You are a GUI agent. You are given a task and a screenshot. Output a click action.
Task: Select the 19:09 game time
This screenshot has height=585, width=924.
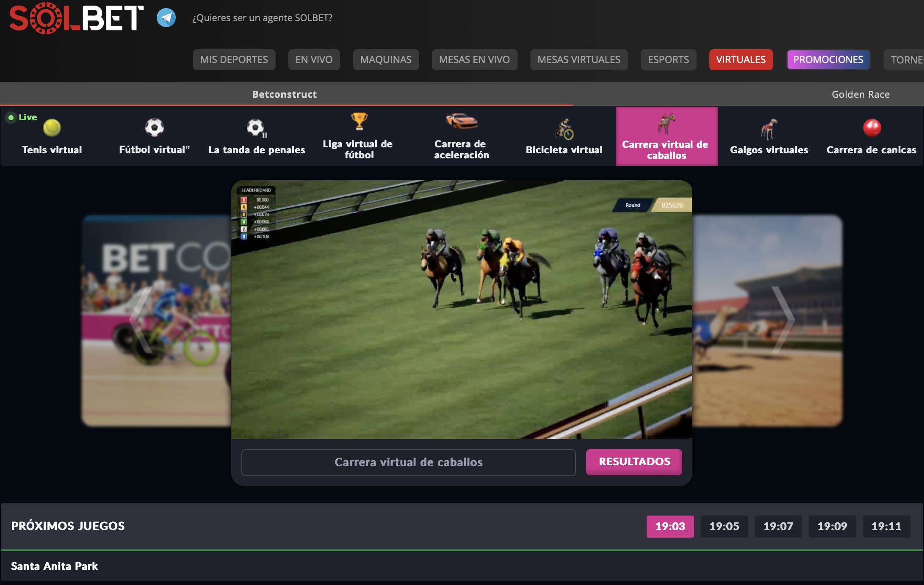coord(832,526)
